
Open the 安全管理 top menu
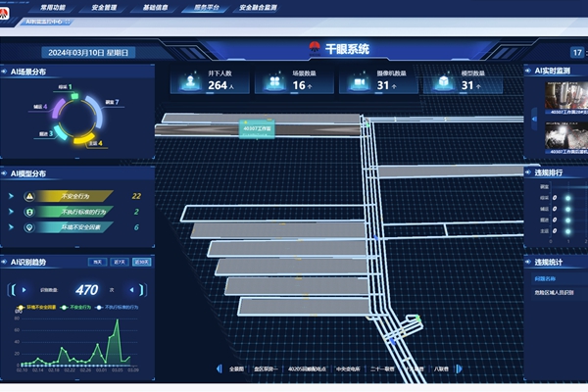(x=104, y=7)
